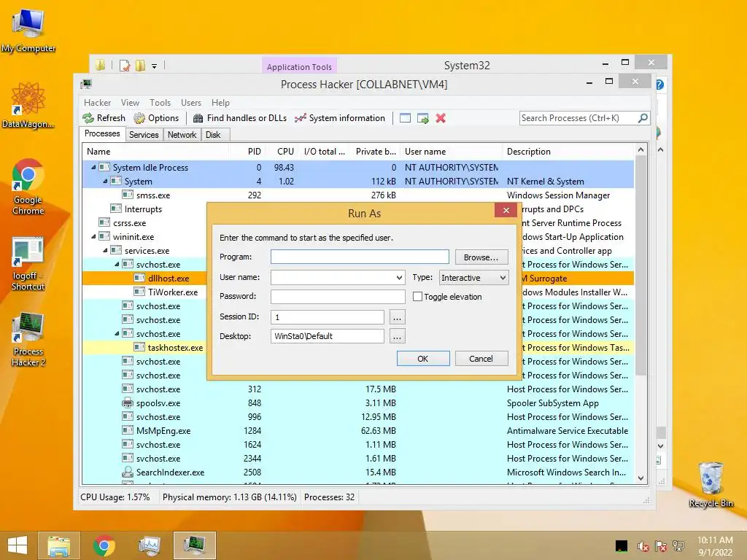Click Cancel in the Run As dialog
747x560 pixels.
point(481,359)
